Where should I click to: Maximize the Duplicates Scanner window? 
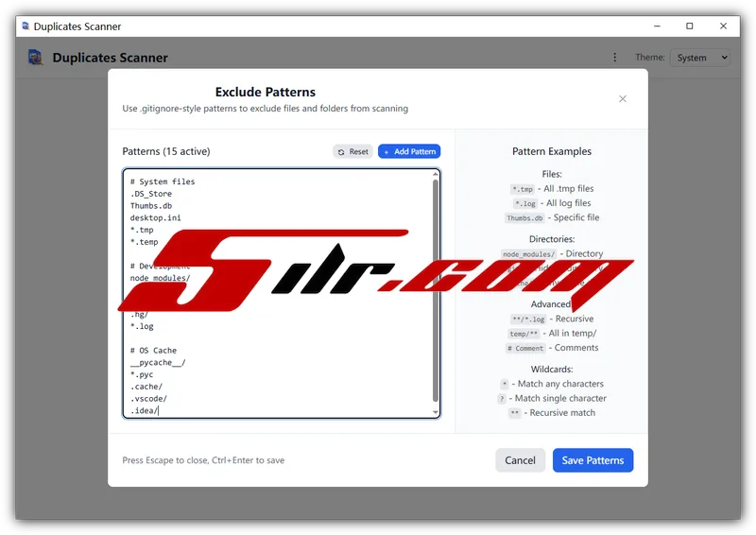tap(690, 26)
